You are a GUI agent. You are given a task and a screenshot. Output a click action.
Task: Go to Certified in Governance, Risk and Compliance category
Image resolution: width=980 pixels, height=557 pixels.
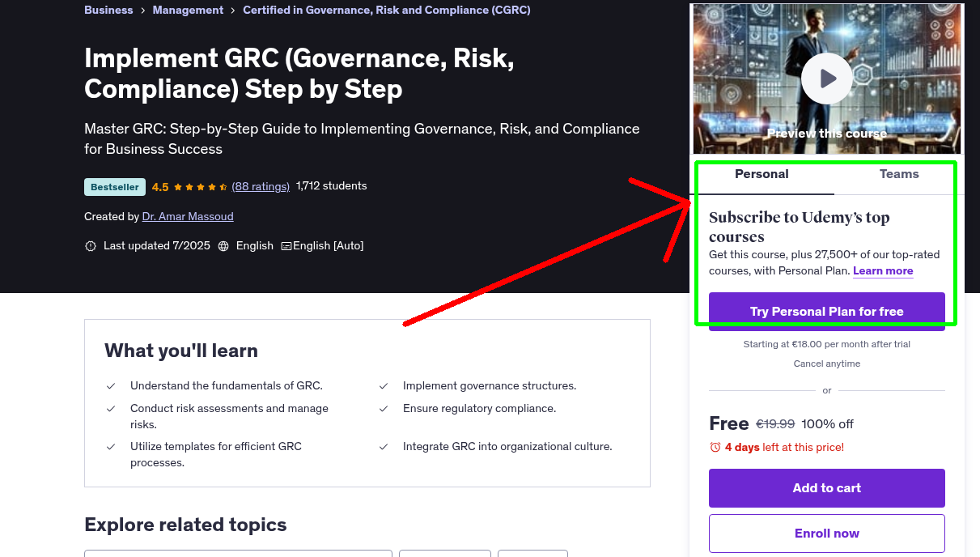387,11
